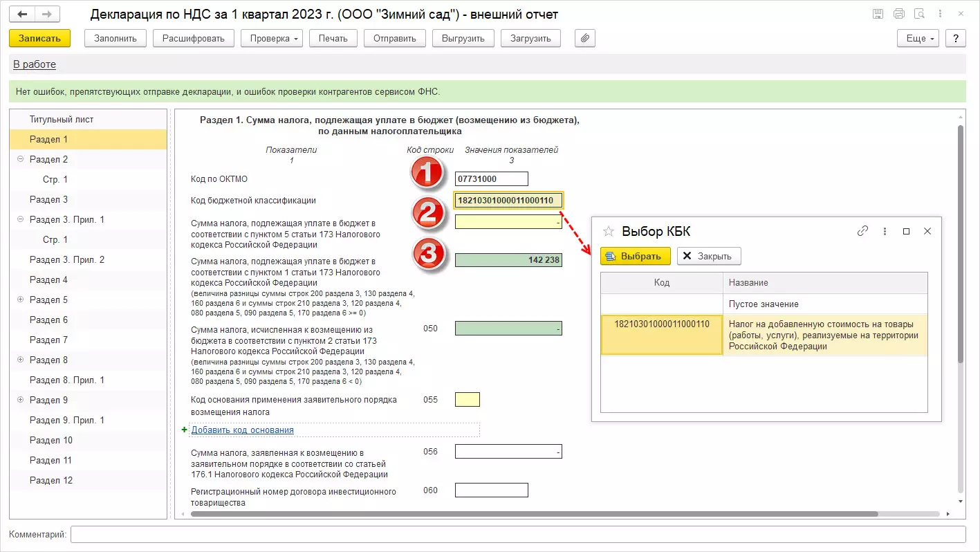This screenshot has width=980, height=552.
Task: Click the Заполнить button
Action: [115, 38]
